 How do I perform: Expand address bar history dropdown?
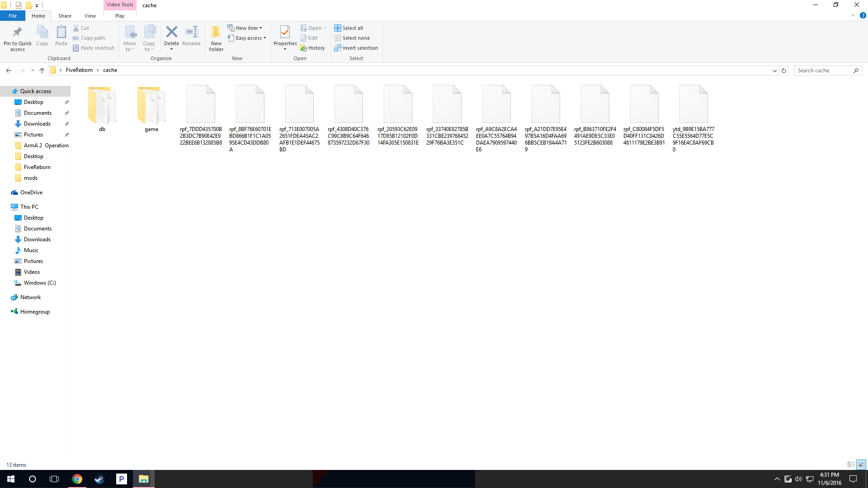point(774,70)
